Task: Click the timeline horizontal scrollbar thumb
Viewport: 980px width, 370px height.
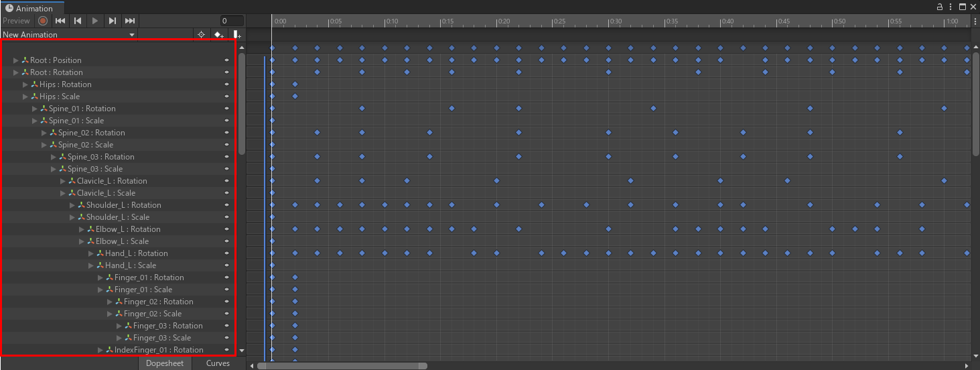Action: tap(342, 366)
